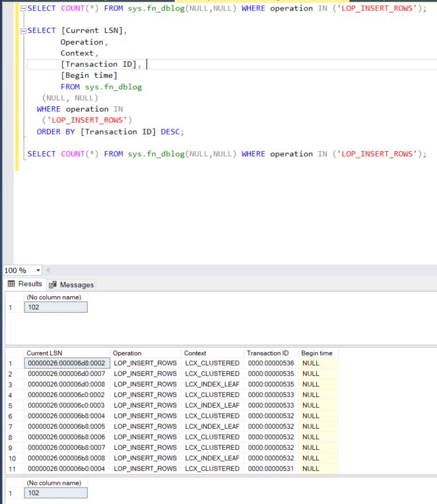
Task: Select cell 00000026:000006b0:0004
Action: pos(67,468)
